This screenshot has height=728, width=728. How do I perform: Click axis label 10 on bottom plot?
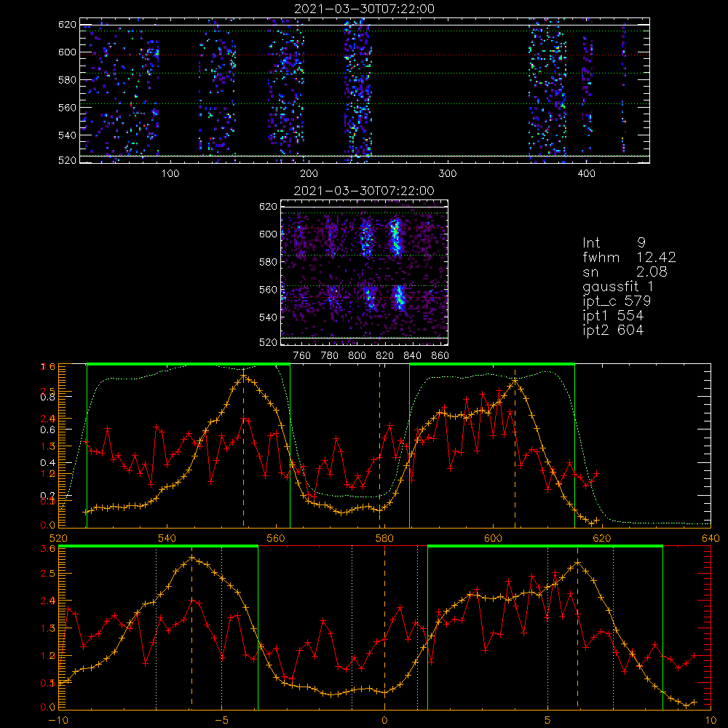coord(711,721)
